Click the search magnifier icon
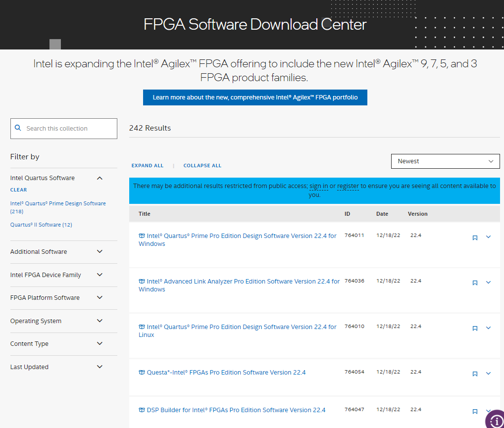 pos(18,128)
